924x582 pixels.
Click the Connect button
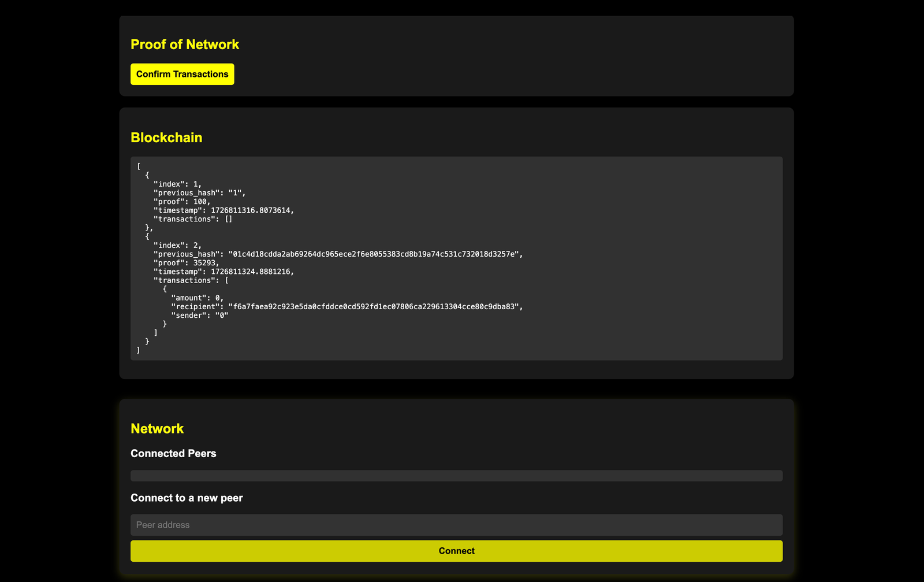(456, 551)
